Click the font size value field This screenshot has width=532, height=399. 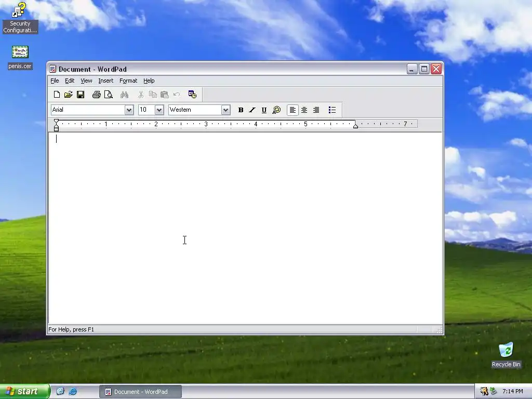click(x=147, y=110)
